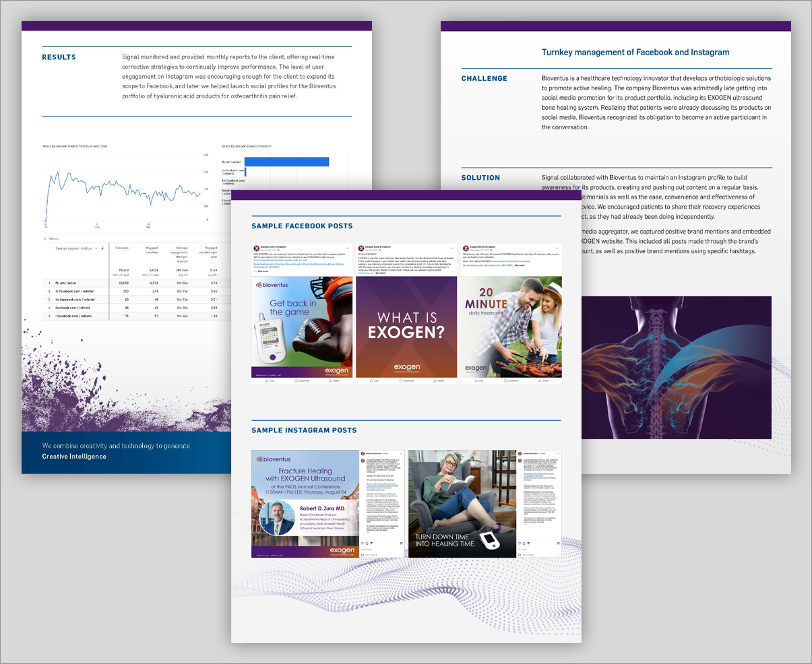
Task: Expand 'See more' on 'What is EXOGEN?' post
Action: tap(380, 273)
